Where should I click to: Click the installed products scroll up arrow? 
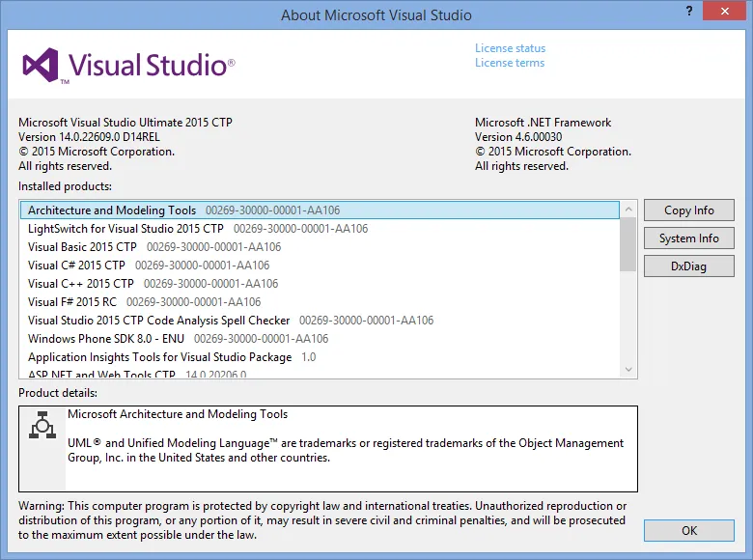tap(628, 209)
